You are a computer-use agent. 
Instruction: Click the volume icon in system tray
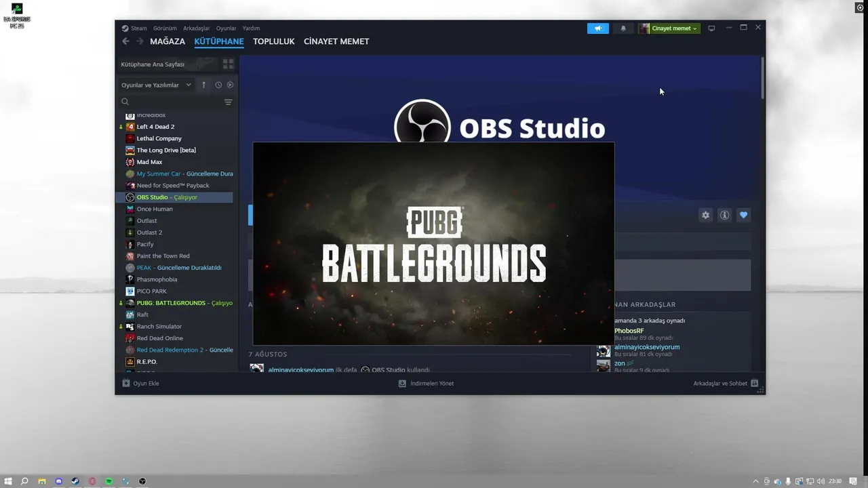point(821,481)
